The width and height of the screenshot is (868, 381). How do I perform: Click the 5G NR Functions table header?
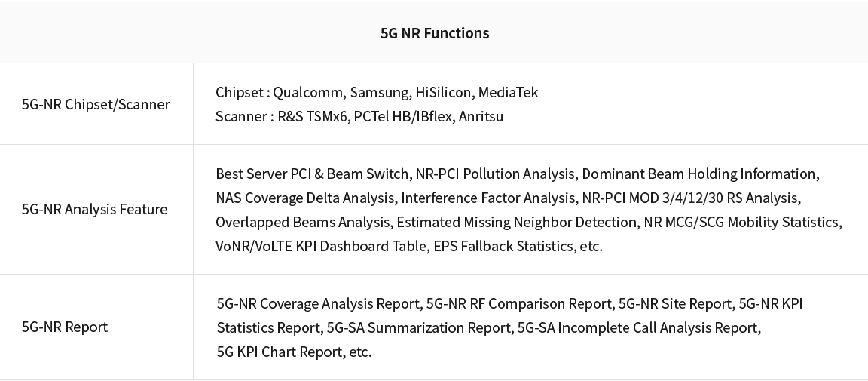pyautogui.click(x=435, y=33)
